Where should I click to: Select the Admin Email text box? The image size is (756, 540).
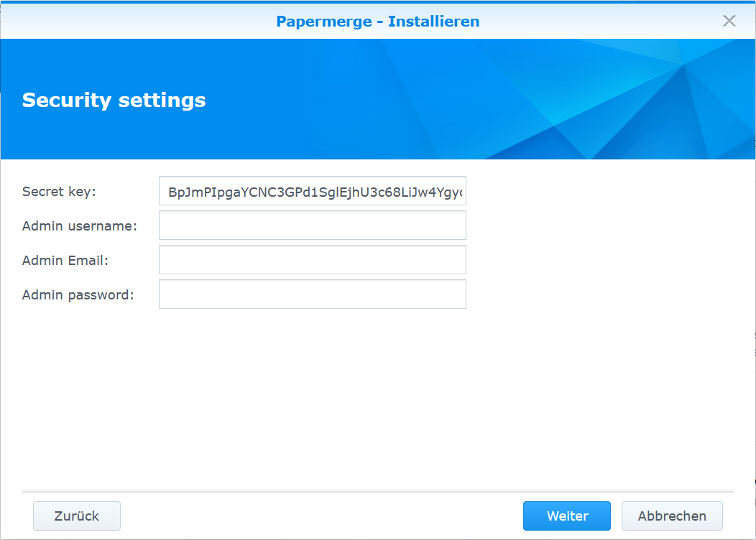(x=313, y=260)
